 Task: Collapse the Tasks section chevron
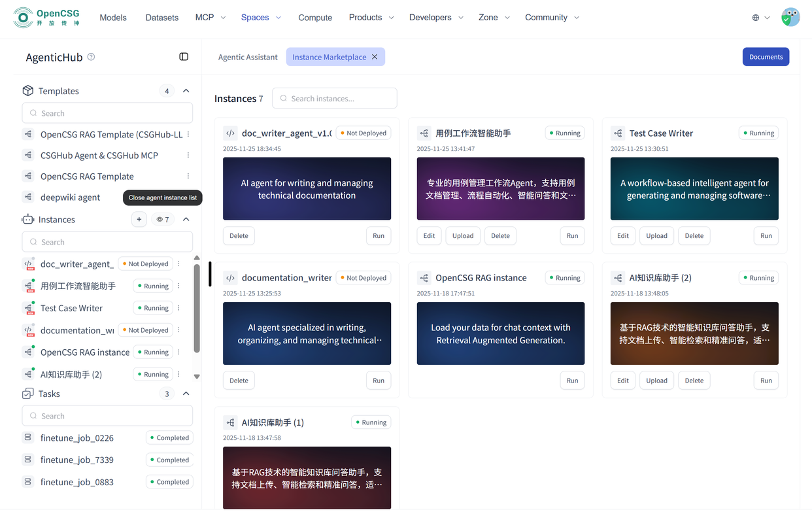186,394
